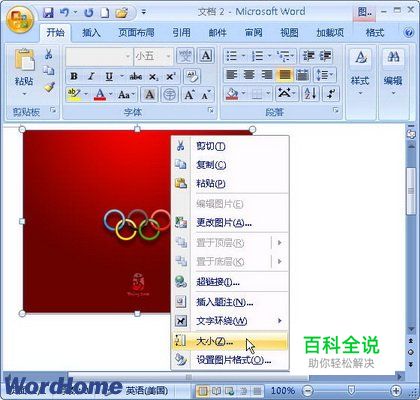Switch to 视图 ribbon tab
The image size is (420, 400).
pyautogui.click(x=289, y=33)
